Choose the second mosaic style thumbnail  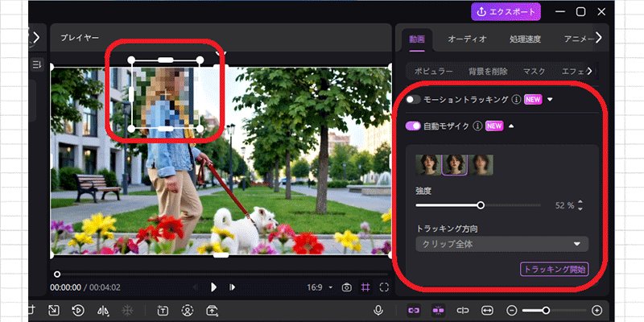point(454,165)
